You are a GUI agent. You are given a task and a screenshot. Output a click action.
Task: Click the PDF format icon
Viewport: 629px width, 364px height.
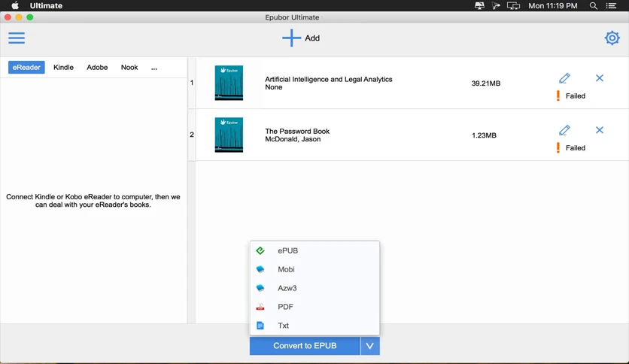coord(260,307)
